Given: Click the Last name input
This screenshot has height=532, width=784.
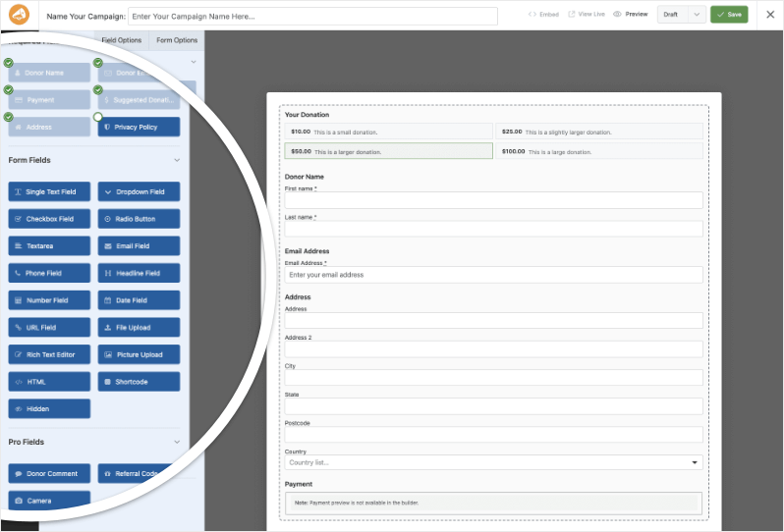Looking at the screenshot, I should [x=493, y=229].
